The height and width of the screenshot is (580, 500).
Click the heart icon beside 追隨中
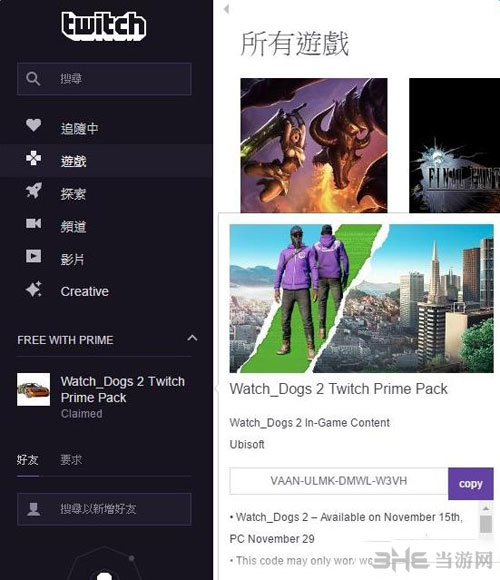[33, 125]
